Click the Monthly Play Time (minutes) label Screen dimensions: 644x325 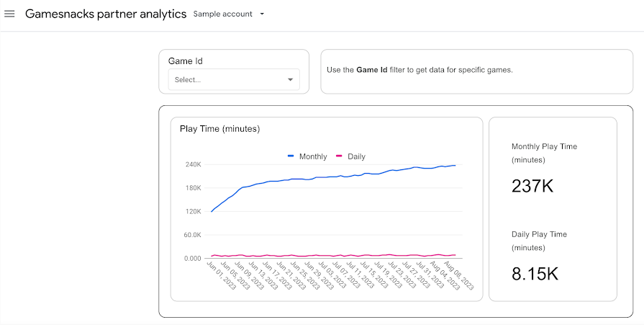544,153
